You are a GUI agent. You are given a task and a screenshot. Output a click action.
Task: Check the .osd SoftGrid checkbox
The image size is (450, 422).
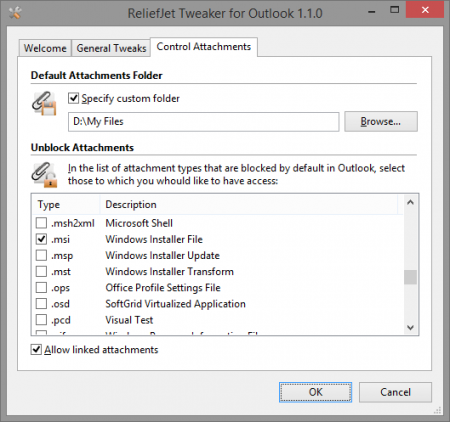(41, 304)
